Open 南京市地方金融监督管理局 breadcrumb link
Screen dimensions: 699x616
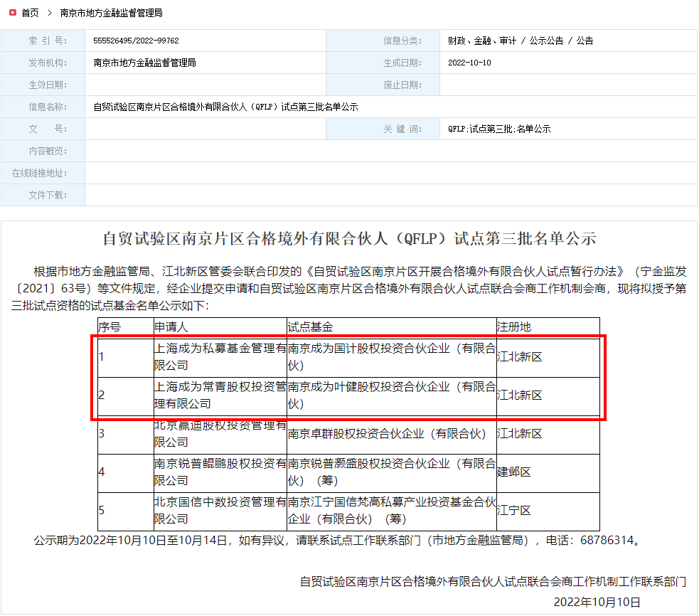coord(111,13)
